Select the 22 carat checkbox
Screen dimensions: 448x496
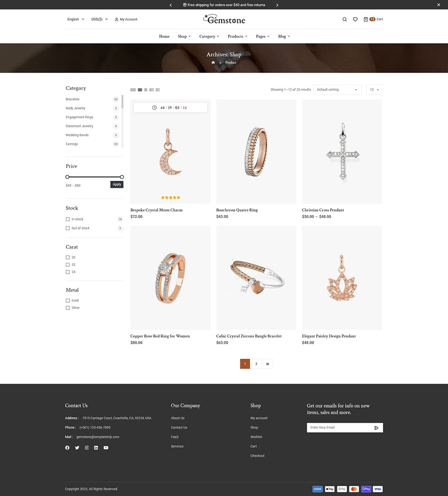coord(68,265)
